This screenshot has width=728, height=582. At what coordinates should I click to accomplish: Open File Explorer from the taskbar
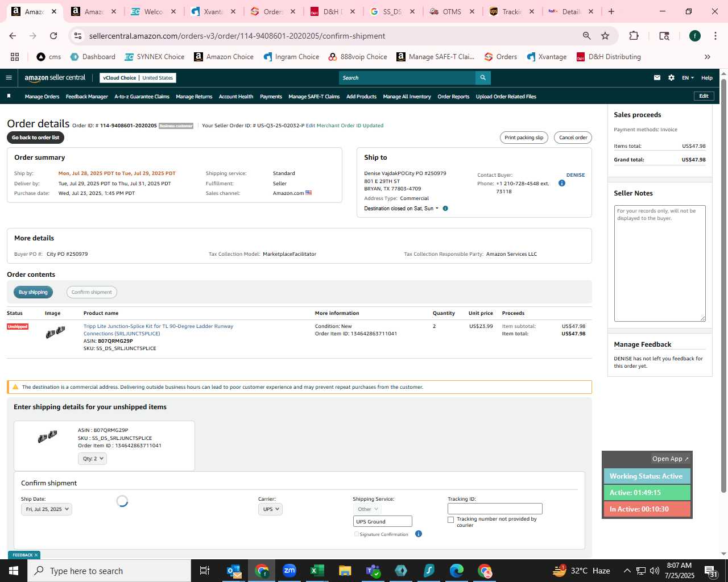tap(345, 571)
